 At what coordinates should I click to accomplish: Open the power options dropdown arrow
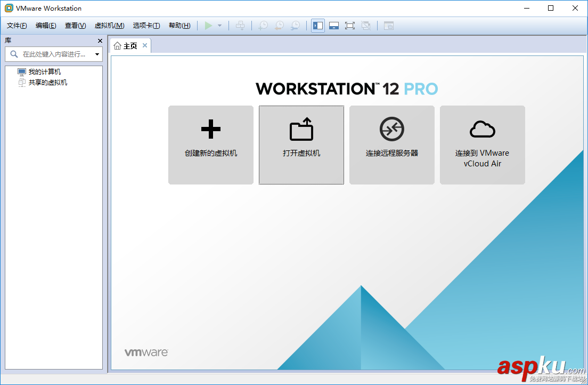tap(220, 26)
